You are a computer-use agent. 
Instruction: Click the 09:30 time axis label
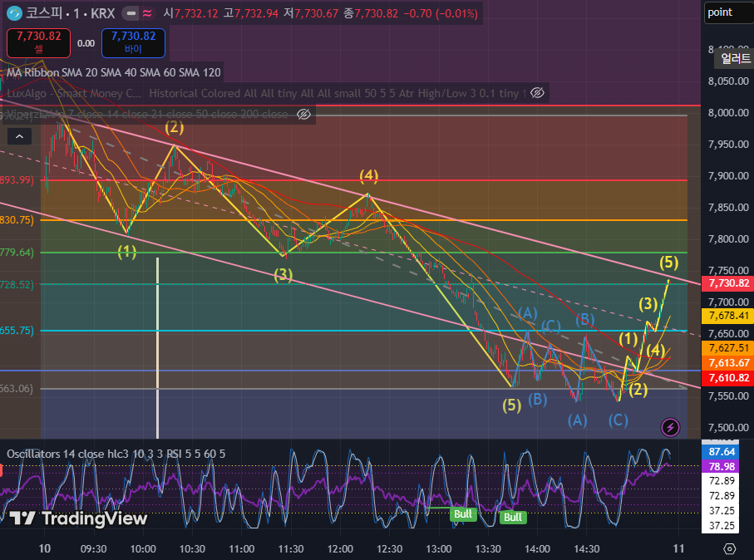point(93,548)
